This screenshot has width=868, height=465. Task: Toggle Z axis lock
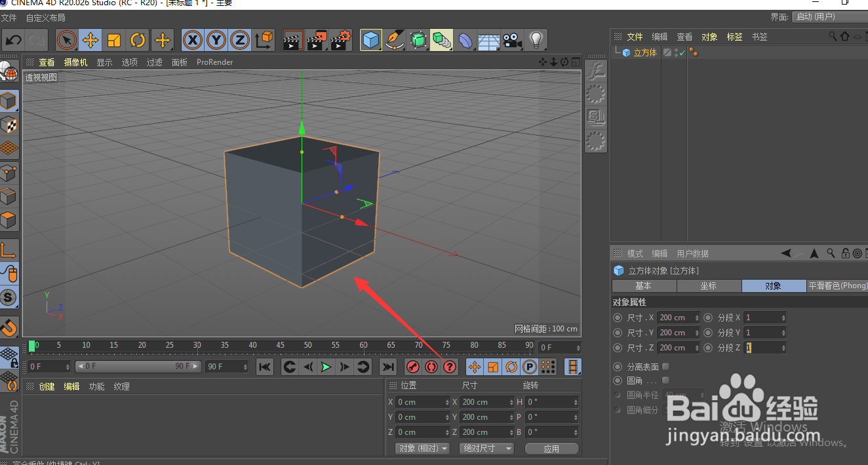[x=239, y=40]
